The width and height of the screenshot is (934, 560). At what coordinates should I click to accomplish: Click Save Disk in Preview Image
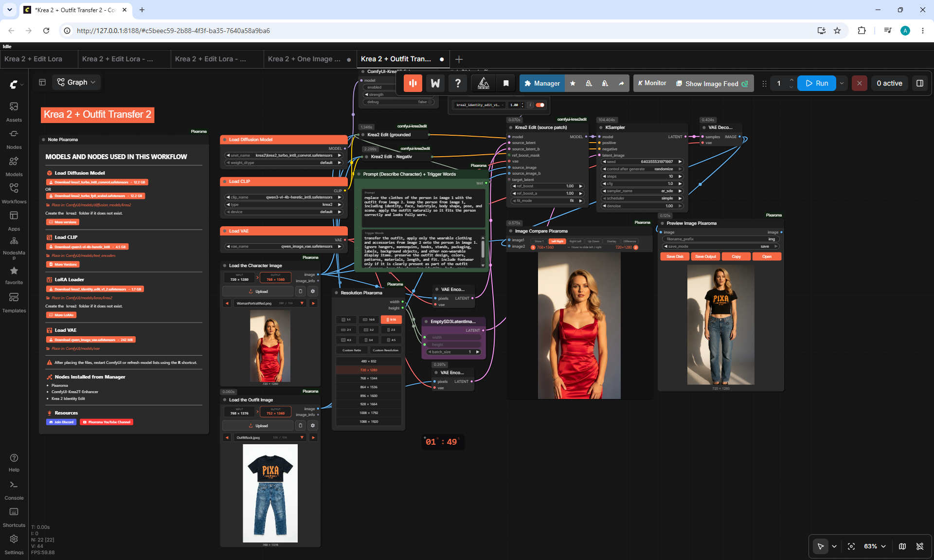[x=675, y=256]
